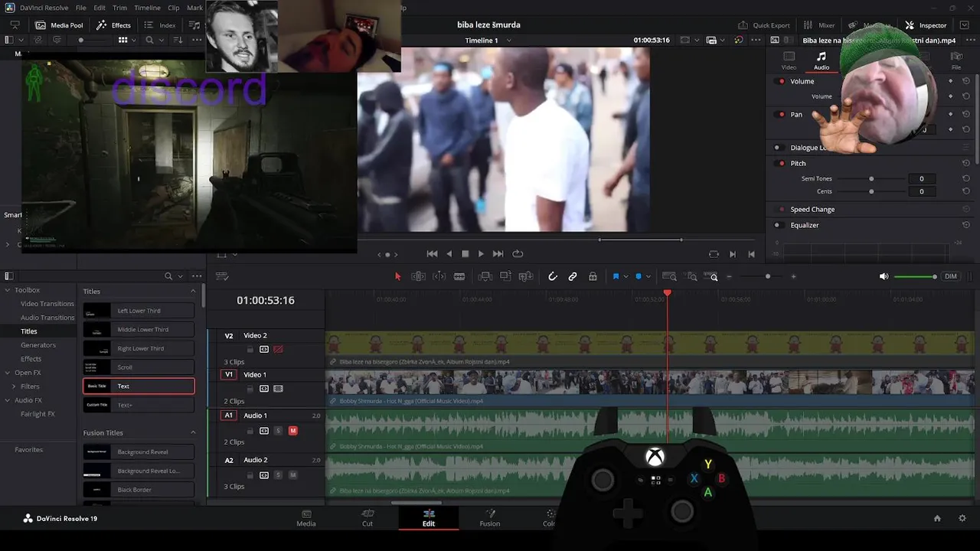Viewport: 980px width, 551px height.
Task: Toggle the Loop playback button
Action: point(518,254)
